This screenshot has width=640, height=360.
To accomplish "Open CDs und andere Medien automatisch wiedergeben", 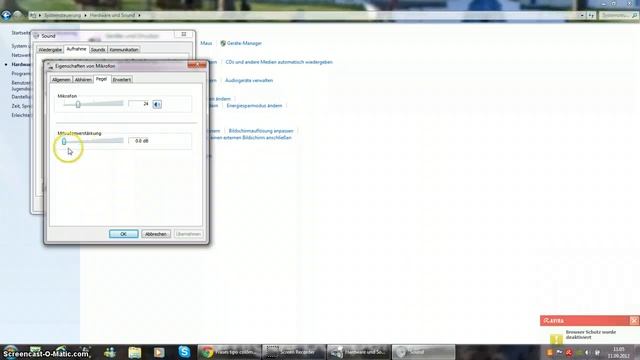I will (x=279, y=62).
